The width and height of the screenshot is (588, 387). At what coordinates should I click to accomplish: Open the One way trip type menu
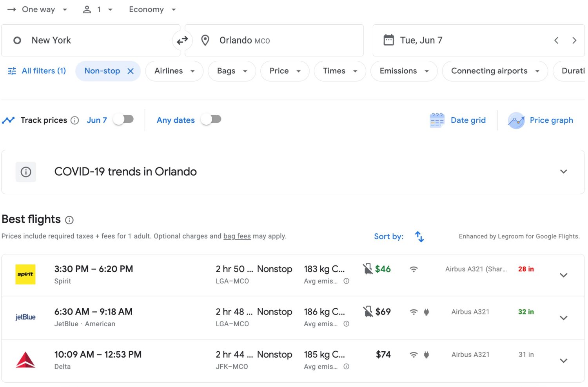click(x=38, y=9)
